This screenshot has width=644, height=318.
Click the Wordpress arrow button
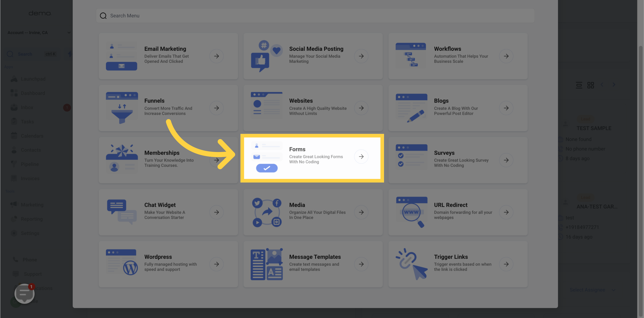point(216,264)
